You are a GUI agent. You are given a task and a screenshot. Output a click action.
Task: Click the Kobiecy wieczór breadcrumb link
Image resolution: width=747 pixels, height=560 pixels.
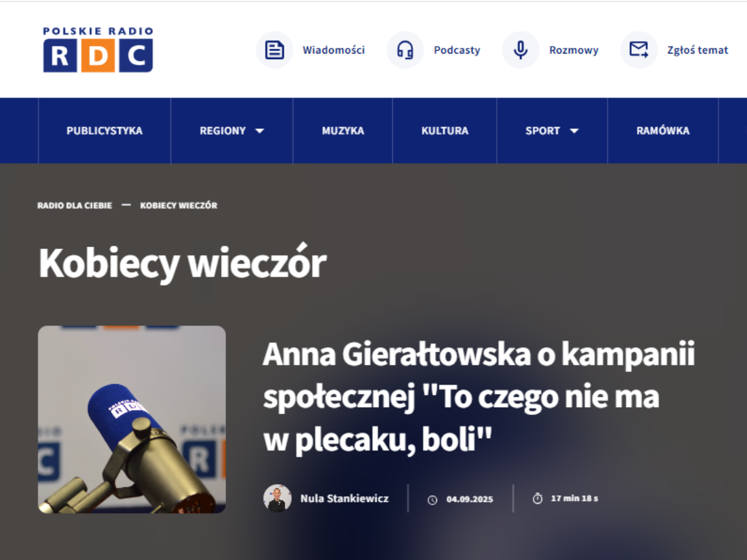point(179,205)
